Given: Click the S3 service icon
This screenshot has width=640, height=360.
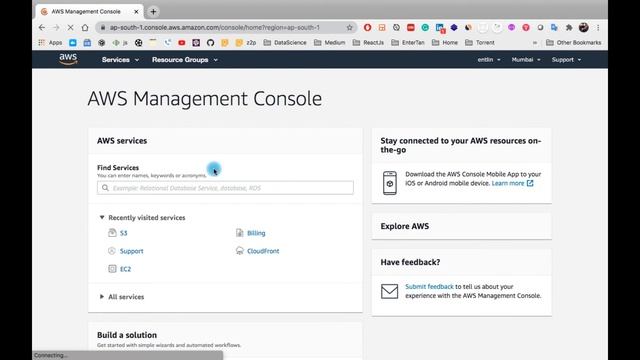Looking at the screenshot, I should click(x=112, y=233).
